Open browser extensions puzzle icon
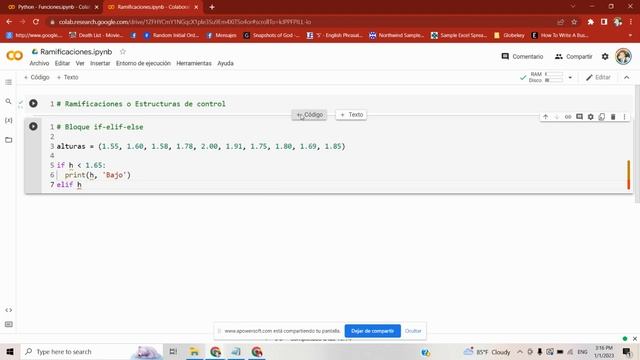640x360 pixels. coord(591,22)
